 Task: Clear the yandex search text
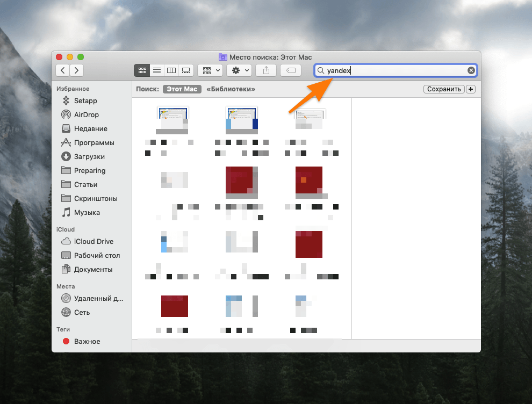point(471,70)
